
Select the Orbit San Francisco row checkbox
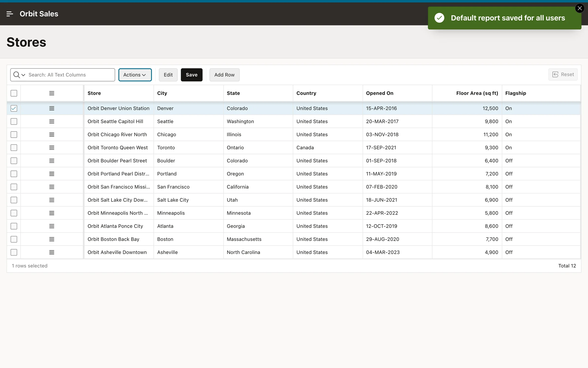coord(14,187)
